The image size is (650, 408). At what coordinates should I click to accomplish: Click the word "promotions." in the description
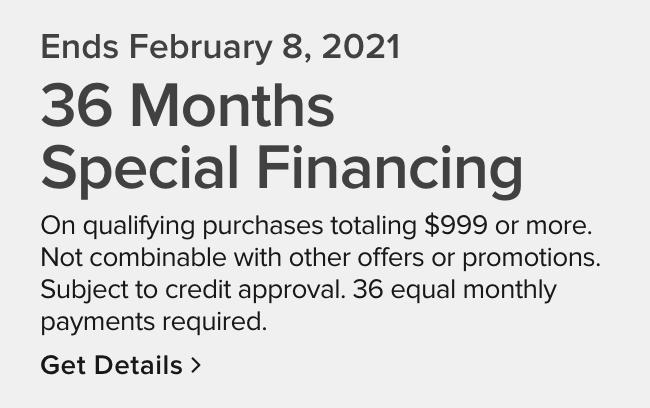[x=540, y=257]
